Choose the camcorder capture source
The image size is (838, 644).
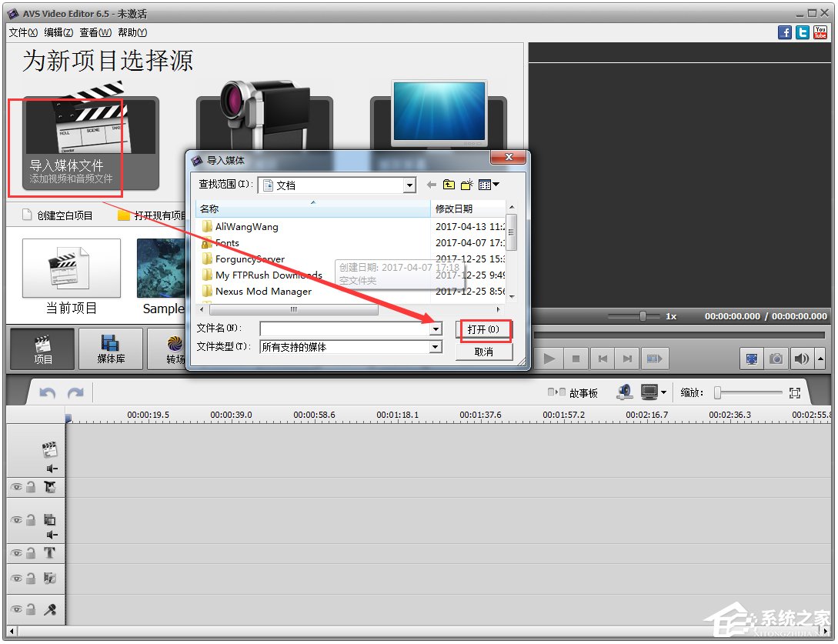coord(265,116)
